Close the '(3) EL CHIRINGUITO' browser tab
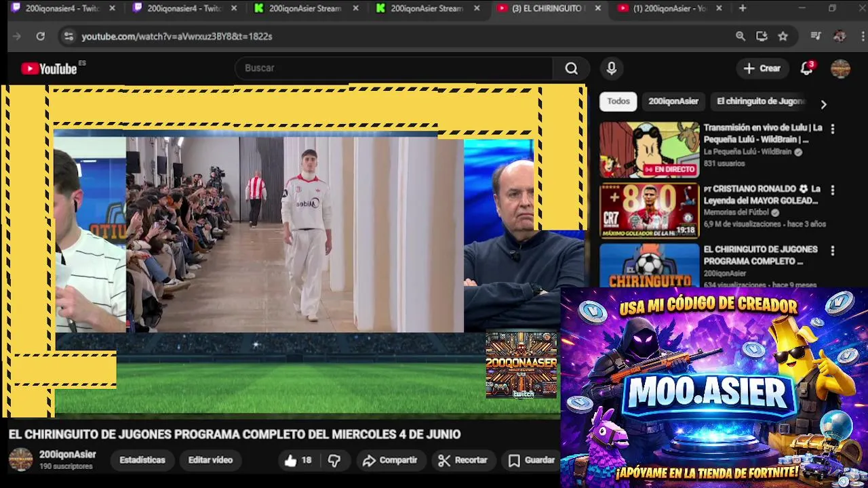868x488 pixels. [597, 8]
